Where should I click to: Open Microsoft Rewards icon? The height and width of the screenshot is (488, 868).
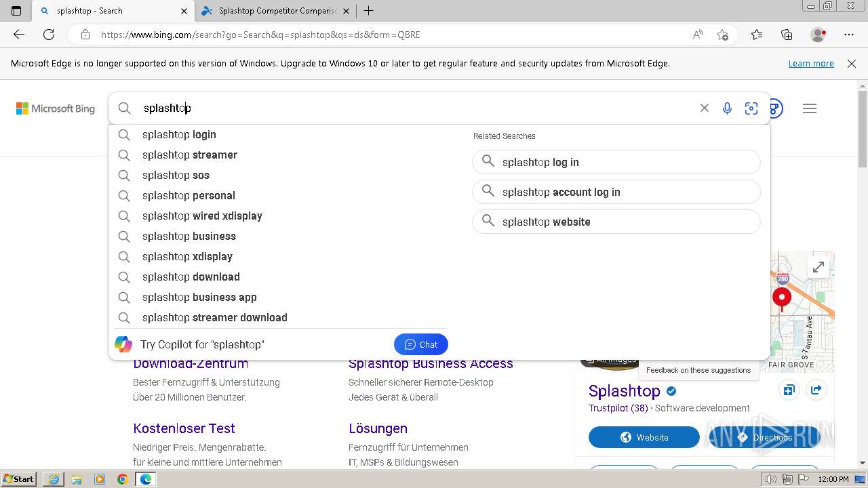[x=776, y=108]
